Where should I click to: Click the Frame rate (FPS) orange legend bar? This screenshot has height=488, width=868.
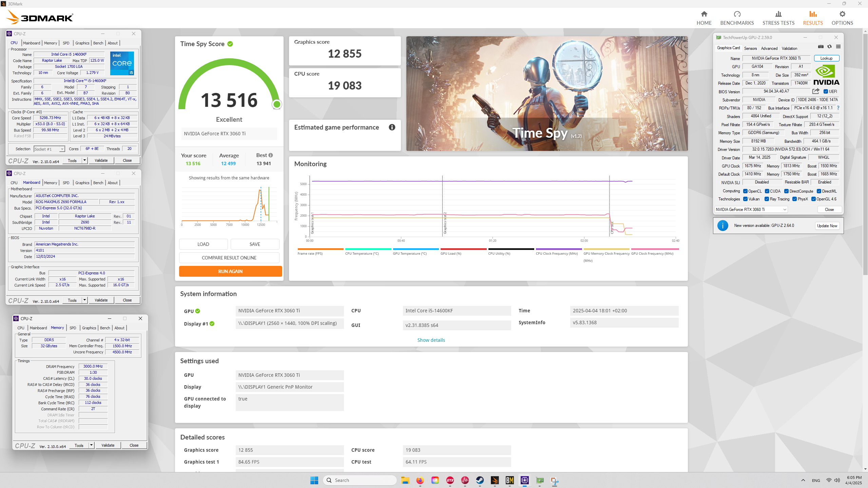[x=320, y=249]
